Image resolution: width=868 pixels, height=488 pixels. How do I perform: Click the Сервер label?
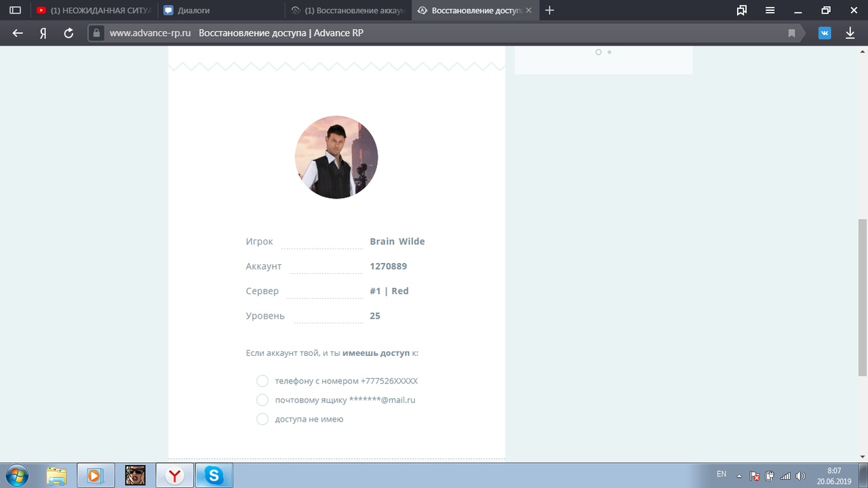[262, 291]
